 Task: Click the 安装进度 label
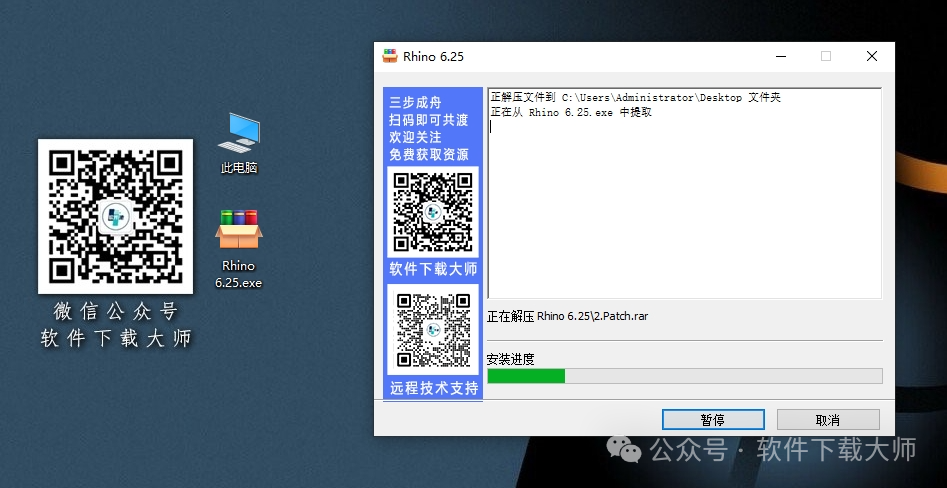click(510, 359)
